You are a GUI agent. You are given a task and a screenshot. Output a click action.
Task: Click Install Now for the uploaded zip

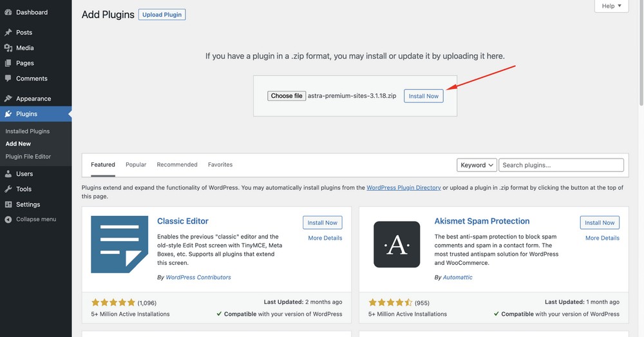coord(424,96)
